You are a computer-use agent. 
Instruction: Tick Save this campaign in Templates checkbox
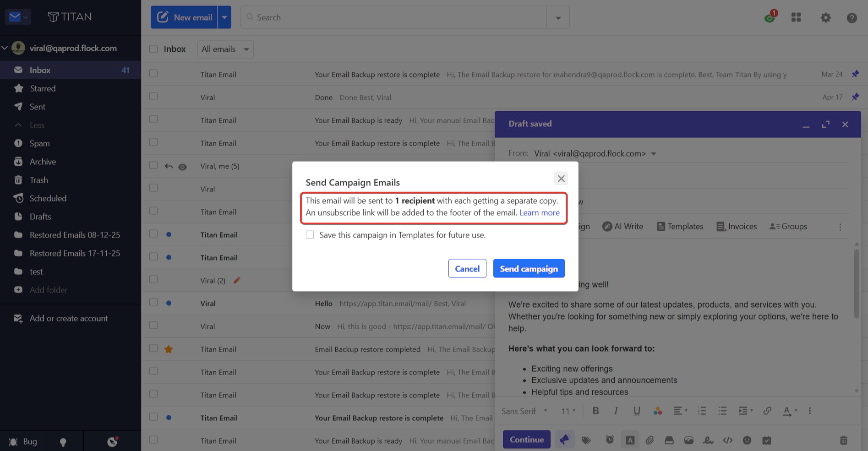(310, 235)
